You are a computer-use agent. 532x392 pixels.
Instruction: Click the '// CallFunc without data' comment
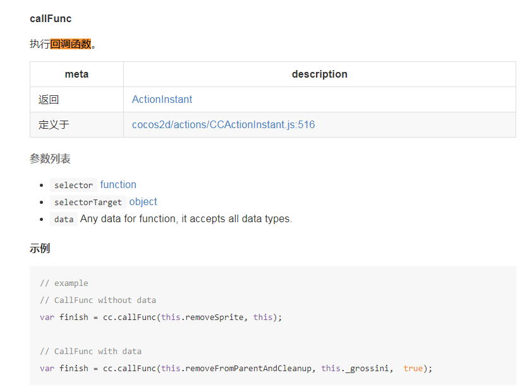(98, 300)
